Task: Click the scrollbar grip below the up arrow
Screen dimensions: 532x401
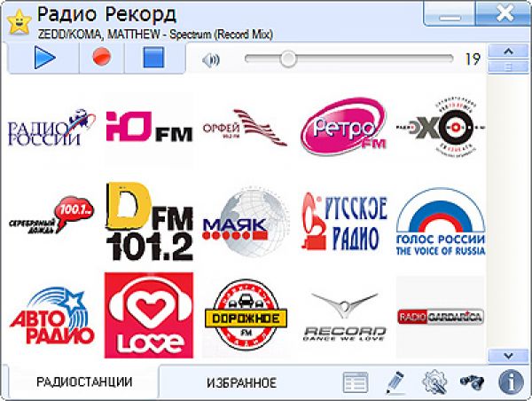Action: click(x=508, y=67)
